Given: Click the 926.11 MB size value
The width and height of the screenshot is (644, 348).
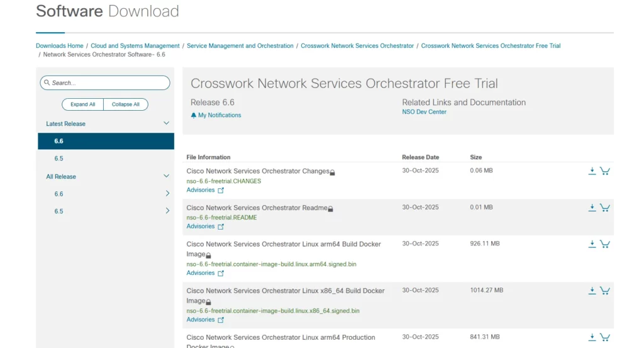Looking at the screenshot, I should click(485, 244).
